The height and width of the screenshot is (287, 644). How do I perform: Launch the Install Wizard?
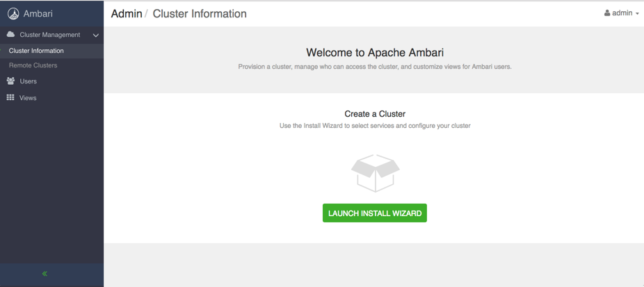coord(375,213)
